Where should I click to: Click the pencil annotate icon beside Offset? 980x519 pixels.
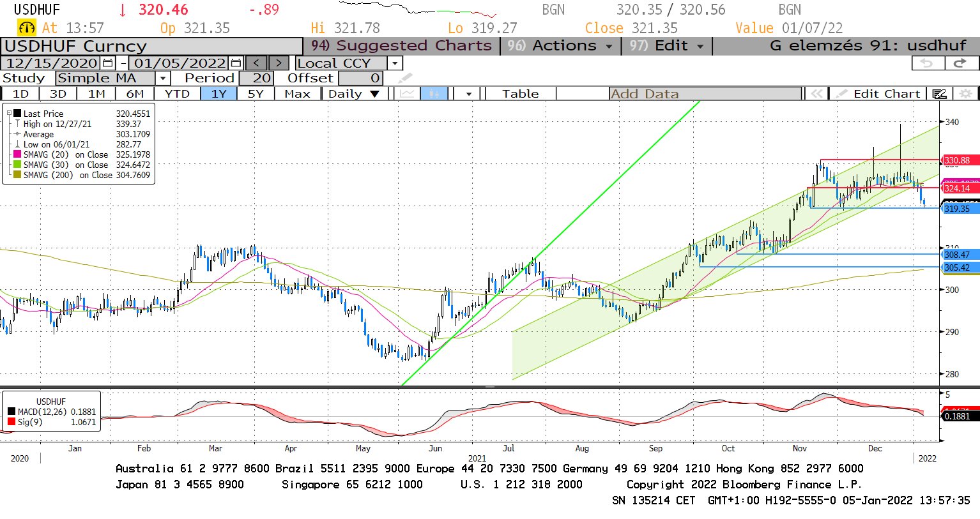(x=405, y=79)
